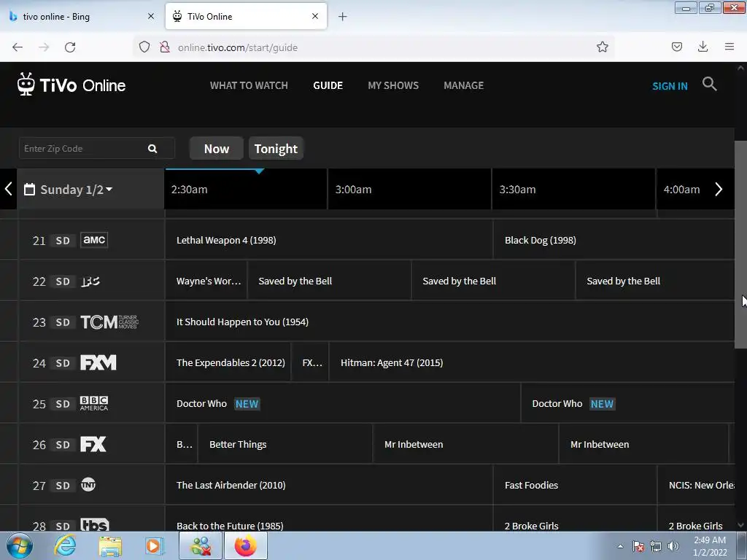Open the Manage menu item
Image resolution: width=747 pixels, height=560 pixels.
(x=463, y=86)
